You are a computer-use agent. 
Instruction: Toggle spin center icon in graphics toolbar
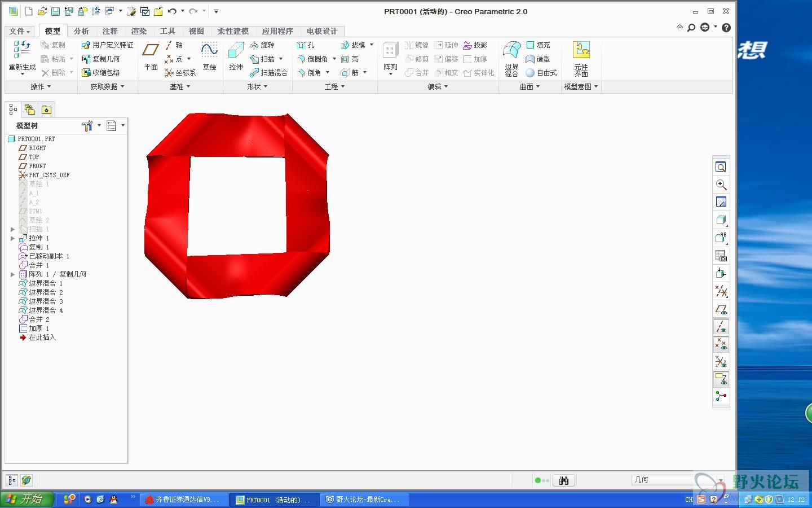coord(721,396)
